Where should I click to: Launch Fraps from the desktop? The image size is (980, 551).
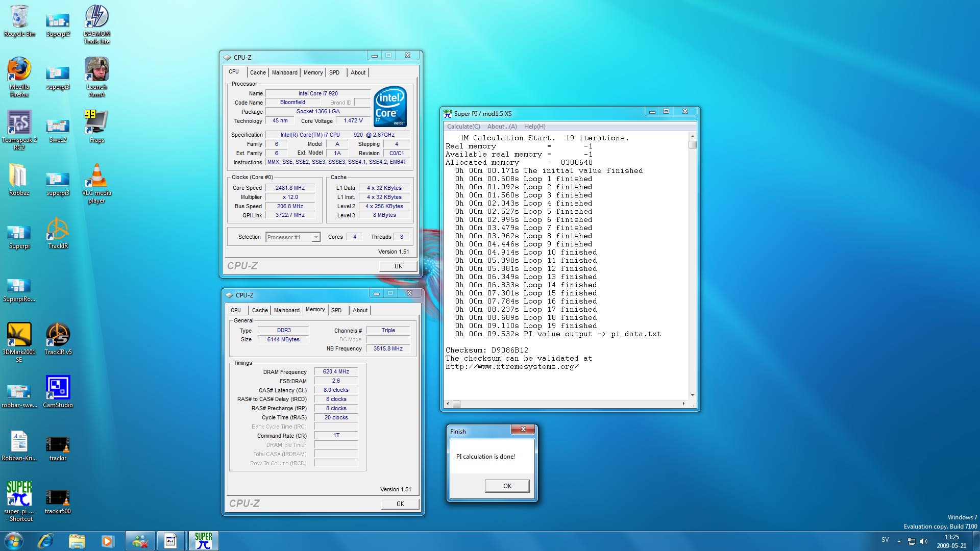(96, 126)
